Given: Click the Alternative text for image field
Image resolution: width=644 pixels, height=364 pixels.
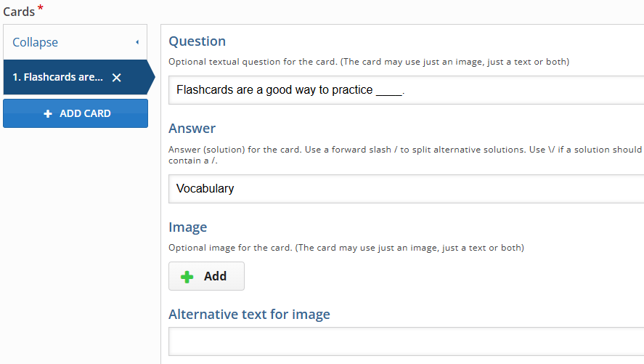Looking at the screenshot, I should coord(406,341).
